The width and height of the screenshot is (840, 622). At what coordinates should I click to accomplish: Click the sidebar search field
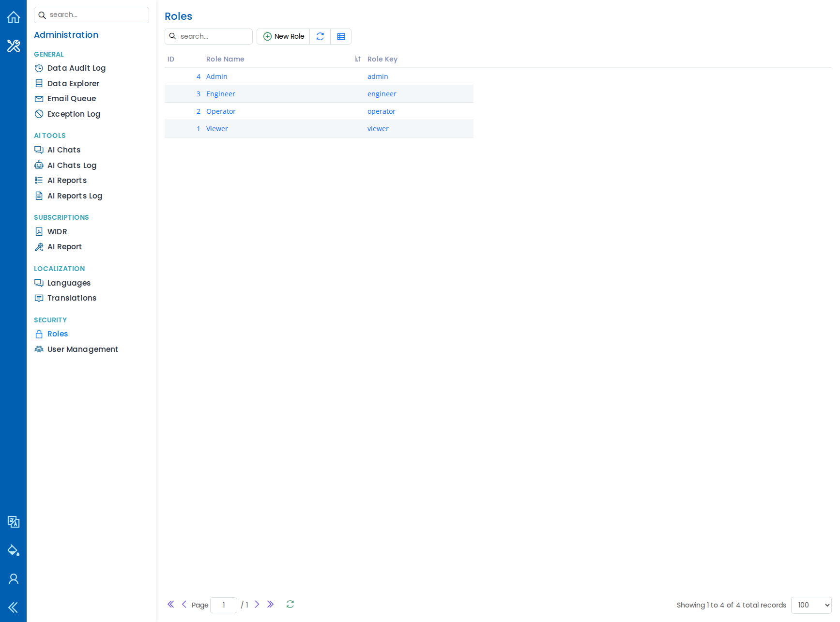point(92,15)
